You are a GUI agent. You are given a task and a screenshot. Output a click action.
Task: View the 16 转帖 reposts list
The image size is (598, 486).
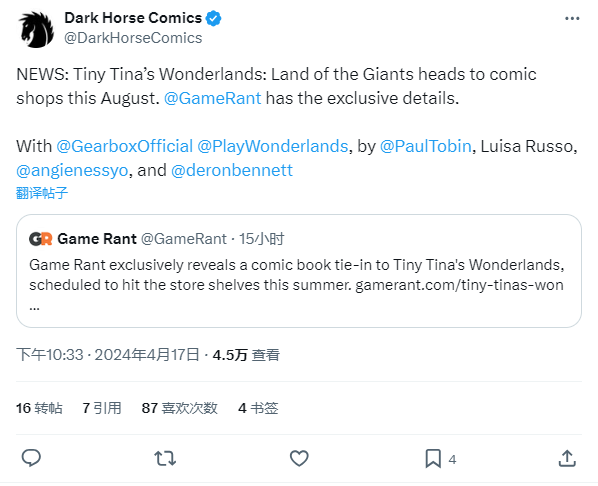(39, 408)
